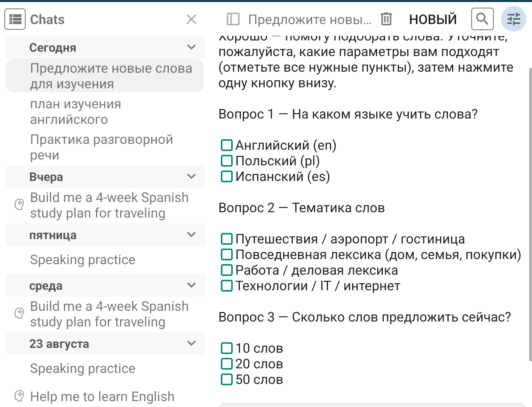Collapse the 23 августа chat group

191,343
